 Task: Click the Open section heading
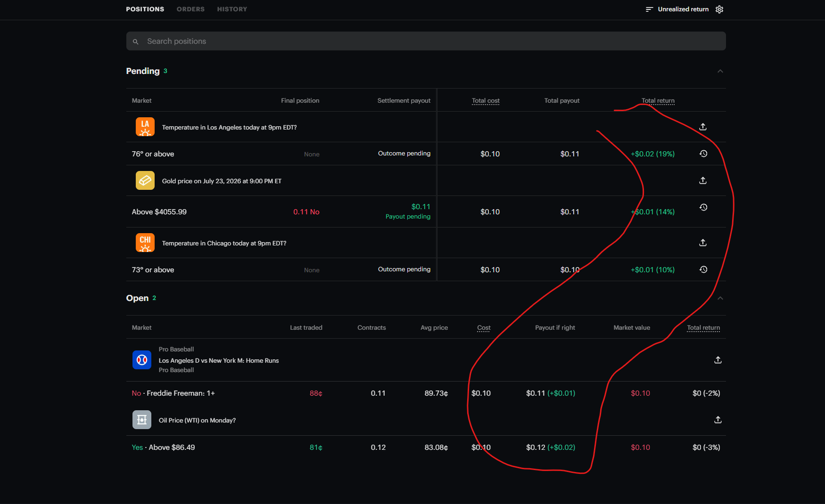pyautogui.click(x=137, y=298)
